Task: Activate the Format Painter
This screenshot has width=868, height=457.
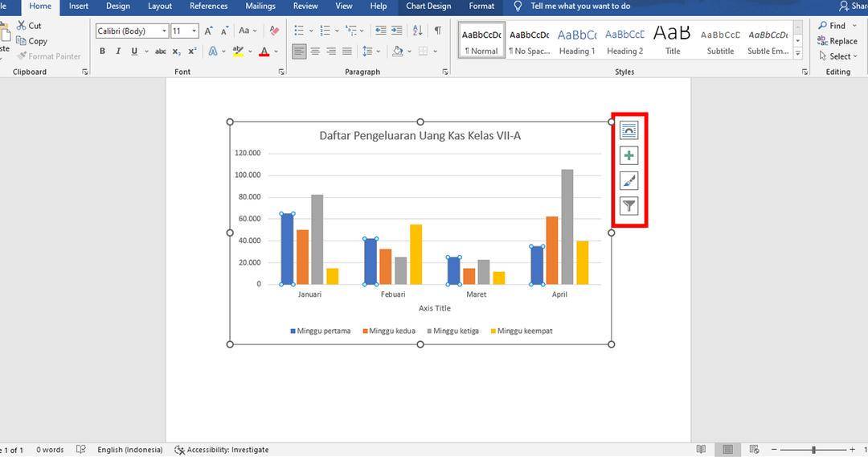Action: point(49,56)
